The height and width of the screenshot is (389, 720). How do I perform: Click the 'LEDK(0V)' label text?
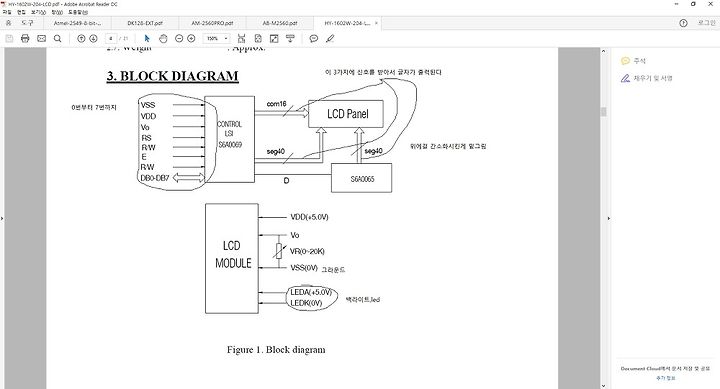tap(306, 303)
